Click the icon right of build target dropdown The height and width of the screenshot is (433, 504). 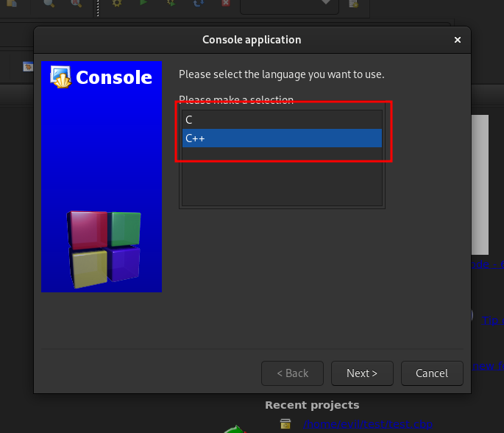point(354,4)
